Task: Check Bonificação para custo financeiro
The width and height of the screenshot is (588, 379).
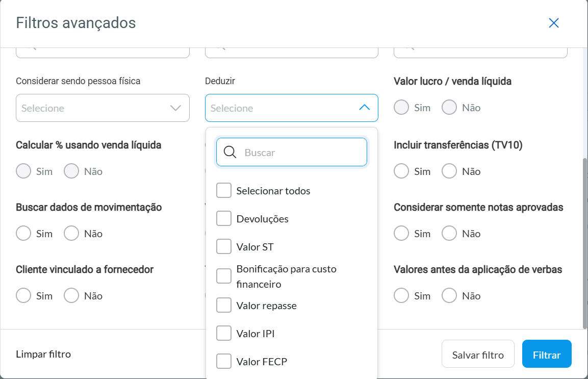Action: click(x=223, y=276)
